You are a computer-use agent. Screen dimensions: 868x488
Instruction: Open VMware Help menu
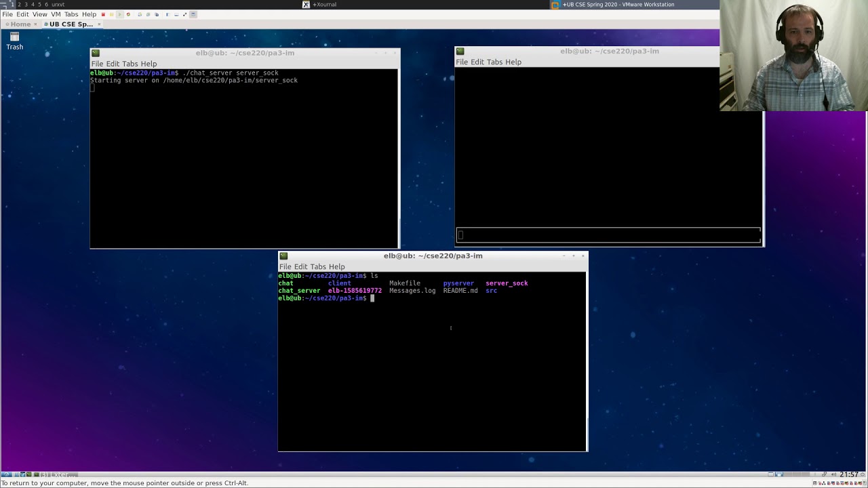pos(89,14)
